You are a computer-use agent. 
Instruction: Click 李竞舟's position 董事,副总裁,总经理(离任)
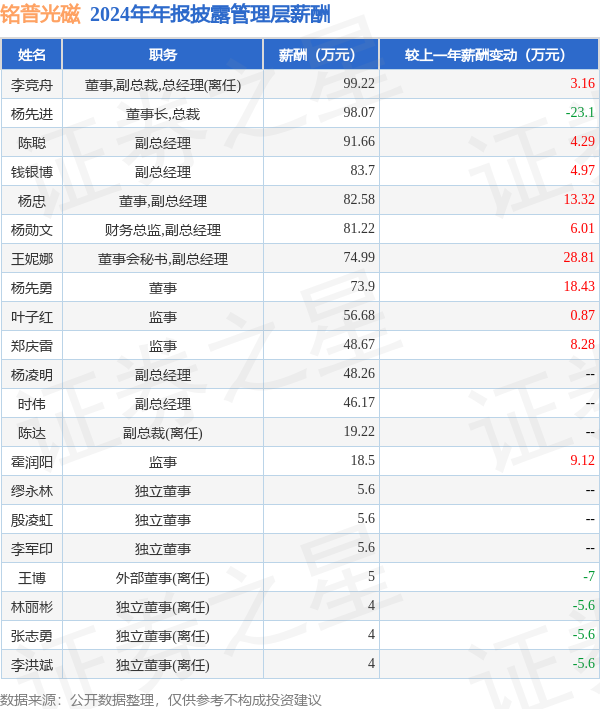pos(163,85)
